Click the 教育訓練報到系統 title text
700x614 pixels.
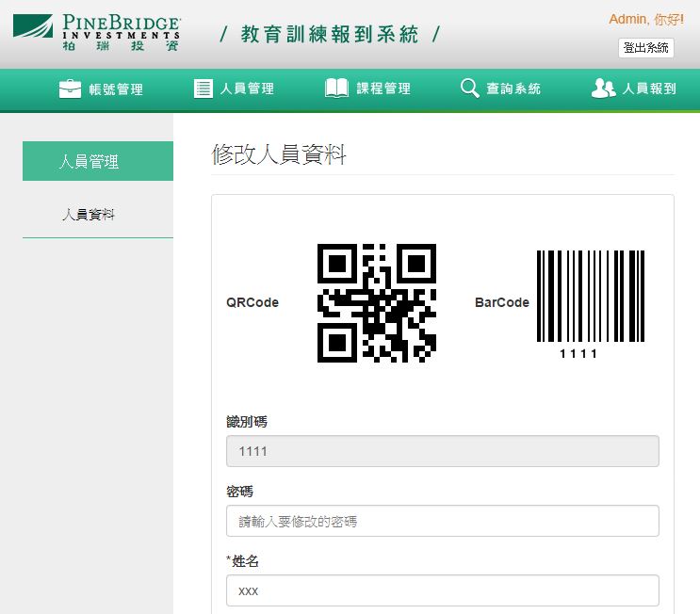[x=330, y=34]
